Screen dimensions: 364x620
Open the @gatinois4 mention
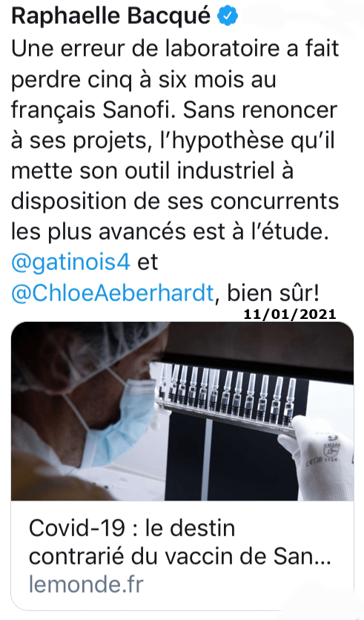coord(70,263)
